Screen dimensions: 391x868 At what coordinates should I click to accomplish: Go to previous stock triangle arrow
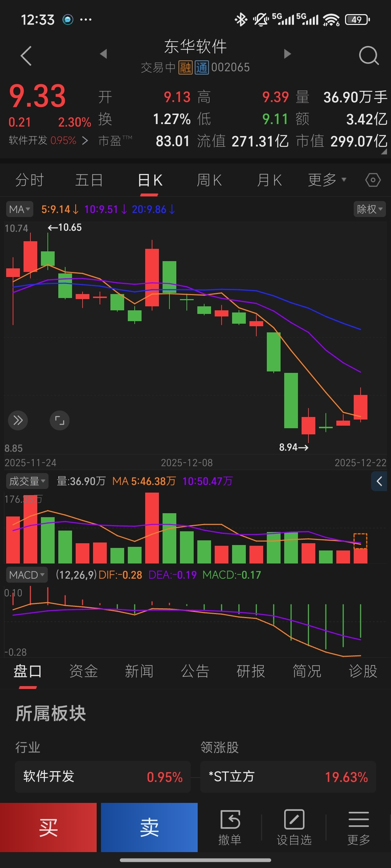(x=104, y=54)
